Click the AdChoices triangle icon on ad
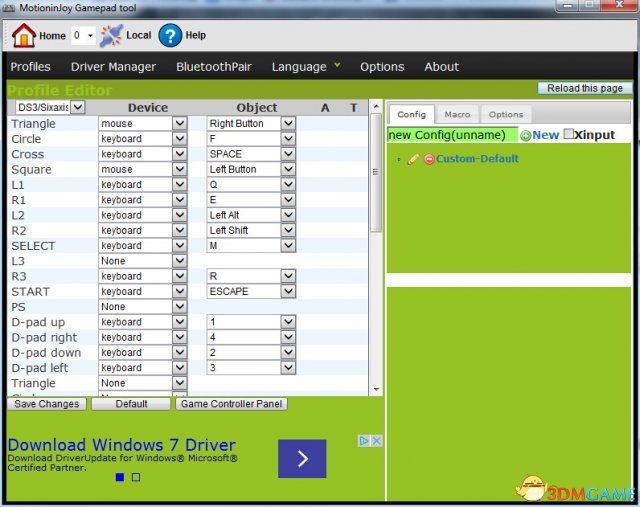The image size is (640, 507). (x=364, y=441)
